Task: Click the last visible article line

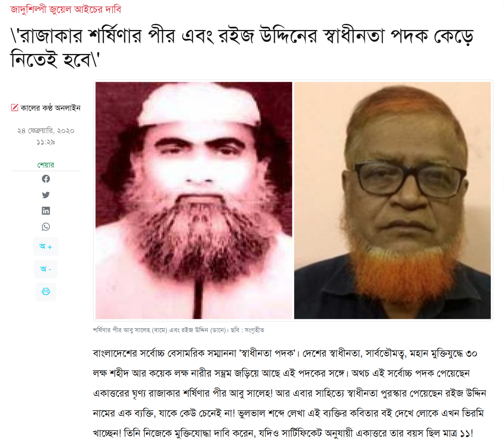Action: (283, 433)
